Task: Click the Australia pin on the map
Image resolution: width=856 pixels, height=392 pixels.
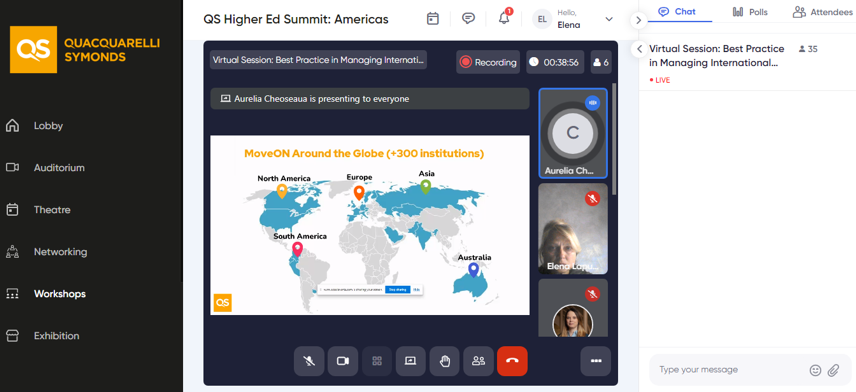Action: pos(474,270)
